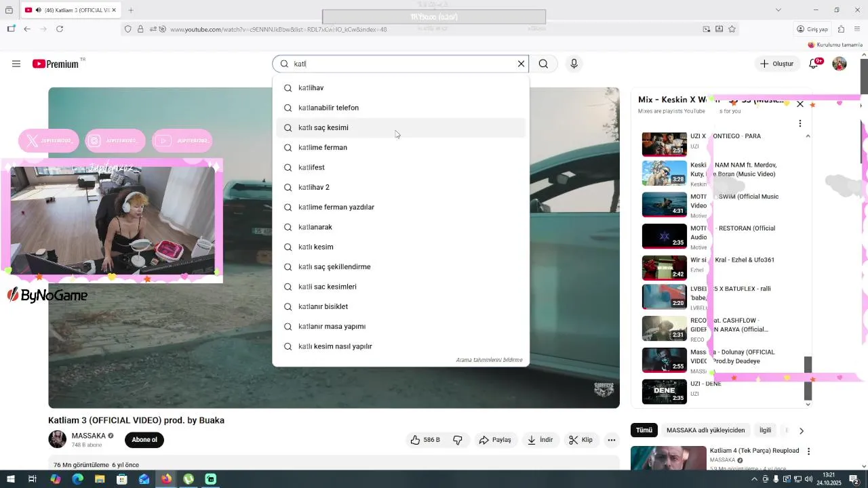Choose suggestion 'katlanarak'

pyautogui.click(x=401, y=227)
